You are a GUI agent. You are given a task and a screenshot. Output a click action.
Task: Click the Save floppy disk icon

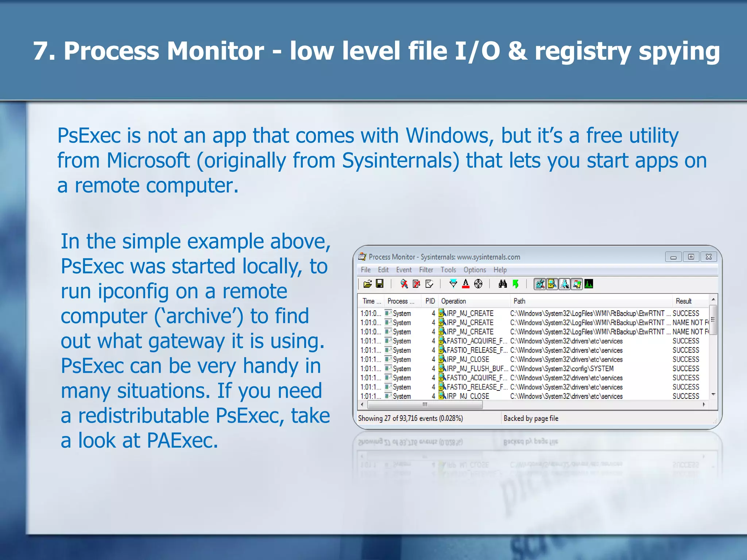pos(380,284)
